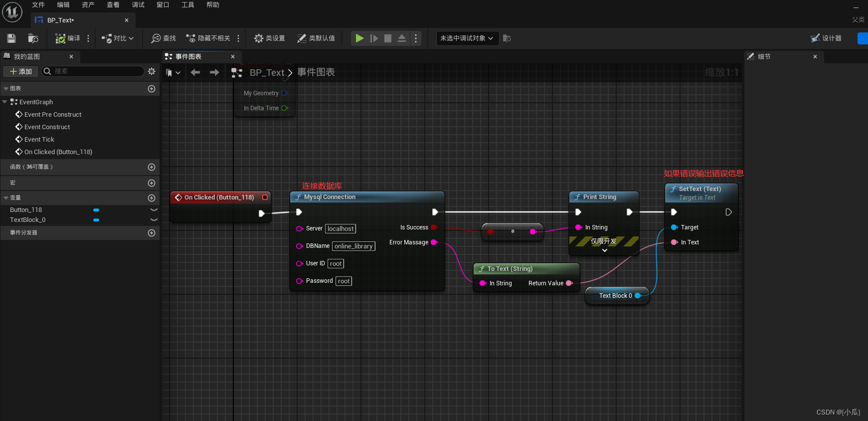Browse to asset in content browser icon
Viewport: 868px width, 421px height.
point(33,38)
